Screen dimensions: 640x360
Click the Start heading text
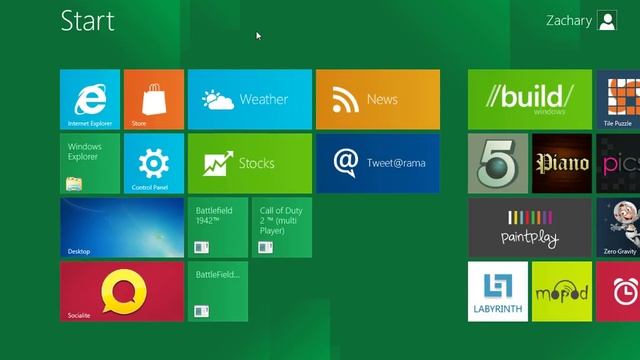coord(87,20)
